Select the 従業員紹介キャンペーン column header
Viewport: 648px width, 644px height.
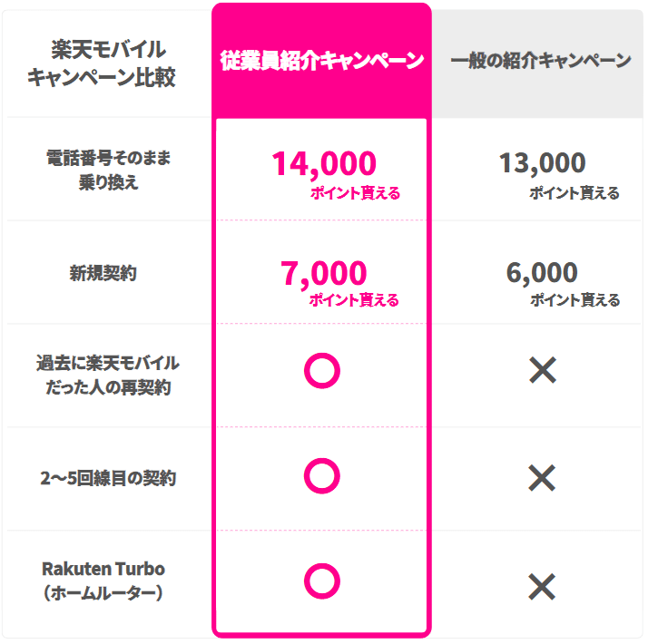(x=321, y=62)
